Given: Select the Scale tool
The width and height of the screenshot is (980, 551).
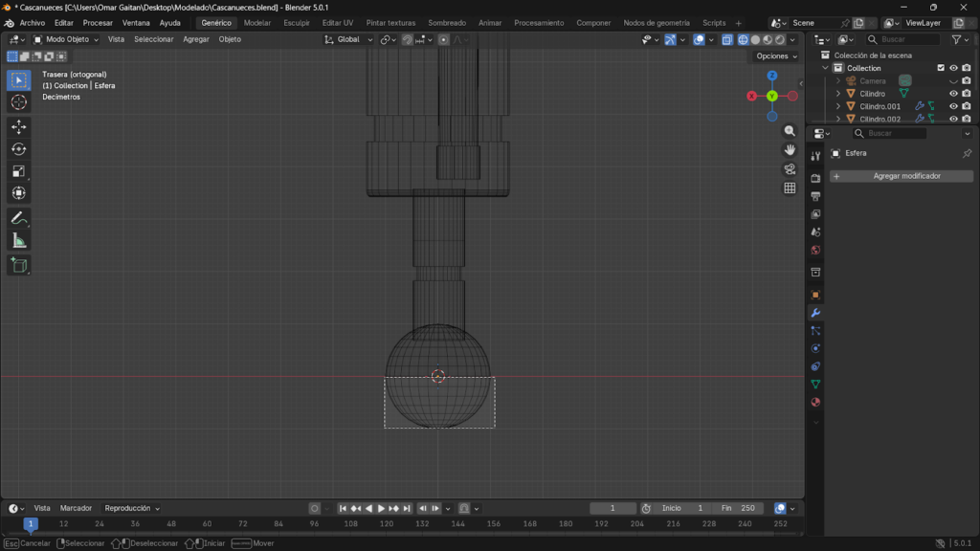Looking at the screenshot, I should tap(18, 171).
